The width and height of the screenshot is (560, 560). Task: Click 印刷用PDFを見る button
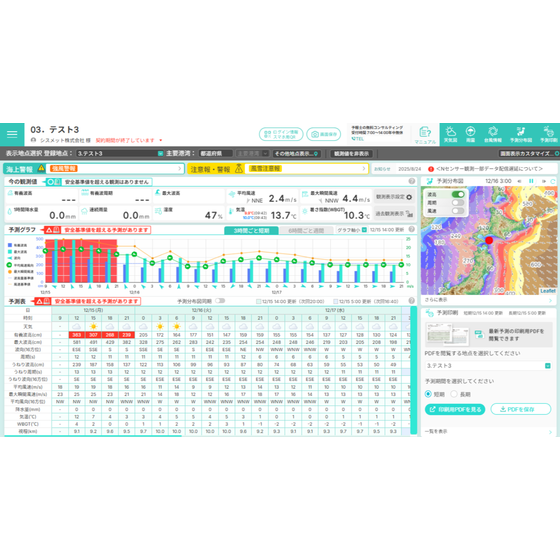[x=455, y=409]
